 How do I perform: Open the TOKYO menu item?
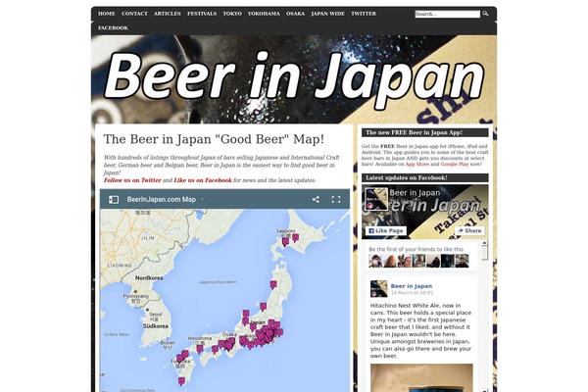232,14
